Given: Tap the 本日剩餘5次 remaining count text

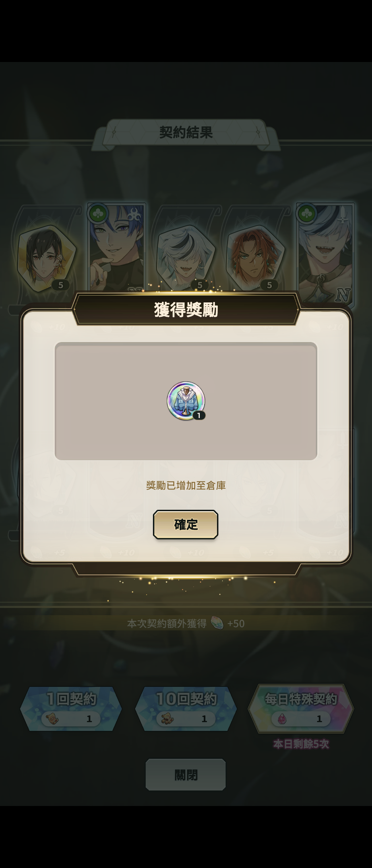Looking at the screenshot, I should 301,744.
